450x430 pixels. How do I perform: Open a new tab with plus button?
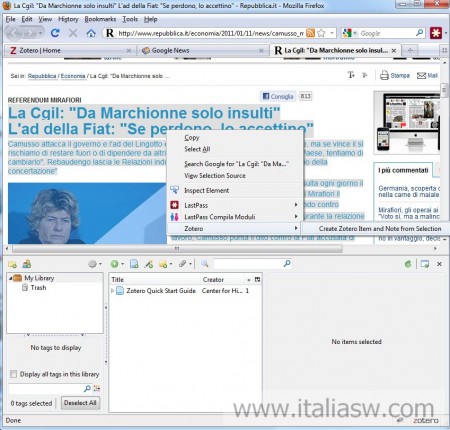410,51
